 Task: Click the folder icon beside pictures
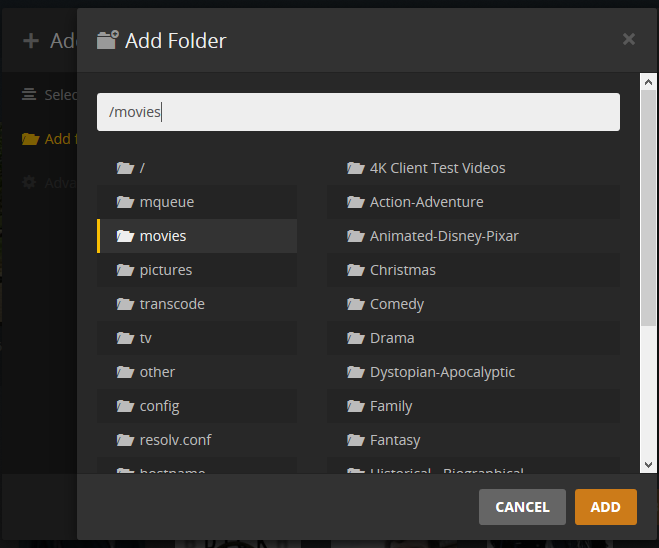pos(125,270)
